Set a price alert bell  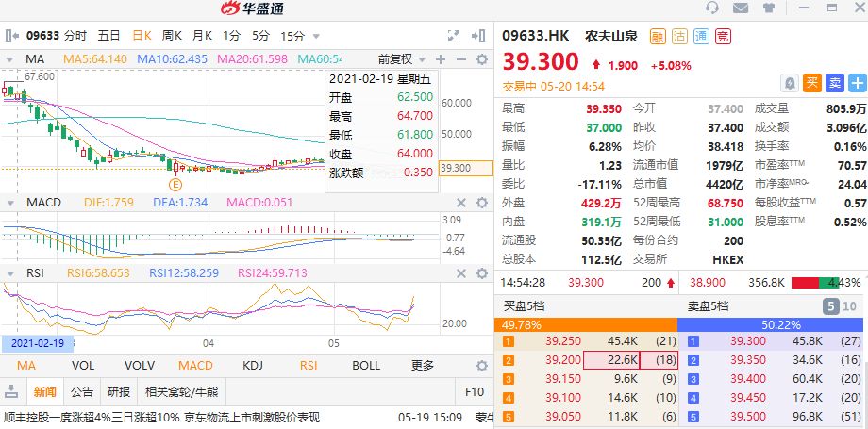(790, 84)
